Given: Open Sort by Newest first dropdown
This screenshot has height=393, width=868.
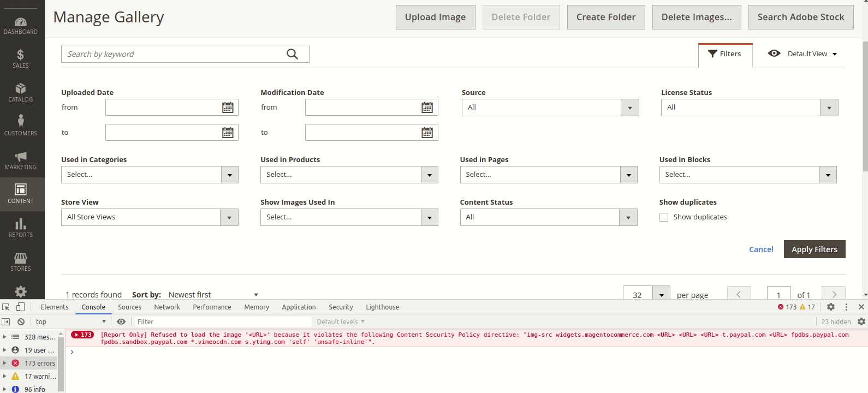Looking at the screenshot, I should tap(213, 295).
